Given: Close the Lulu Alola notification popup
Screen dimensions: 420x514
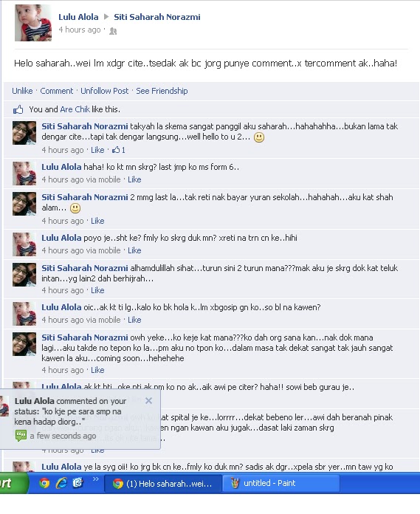Looking at the screenshot, I should pyautogui.click(x=148, y=400).
